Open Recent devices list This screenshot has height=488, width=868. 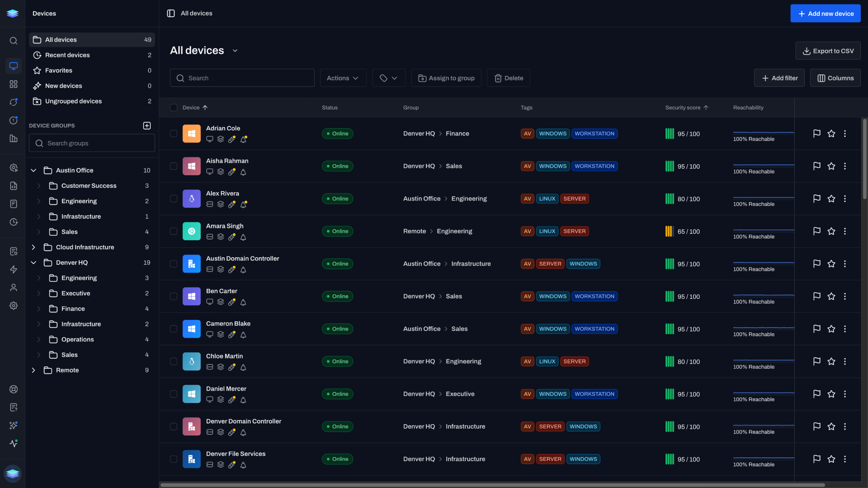(x=92, y=55)
